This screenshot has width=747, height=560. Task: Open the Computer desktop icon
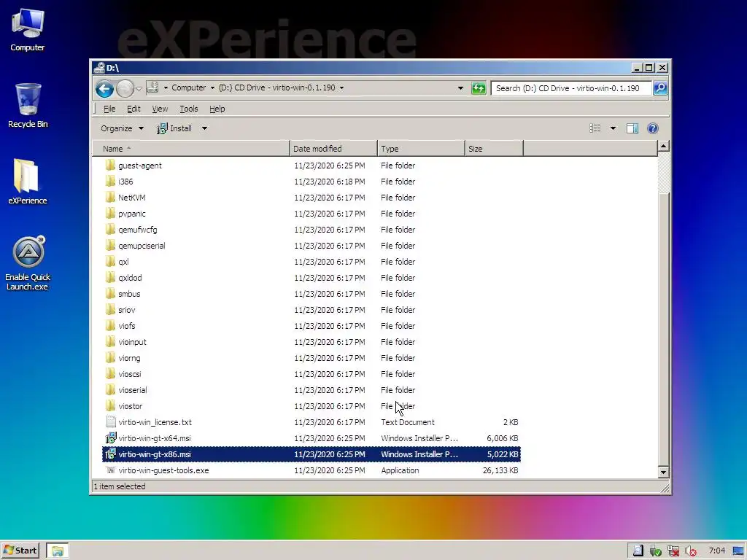click(28, 28)
